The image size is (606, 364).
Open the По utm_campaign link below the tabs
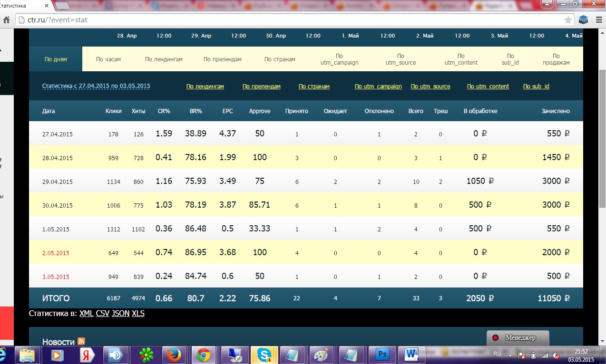pyautogui.click(x=378, y=86)
